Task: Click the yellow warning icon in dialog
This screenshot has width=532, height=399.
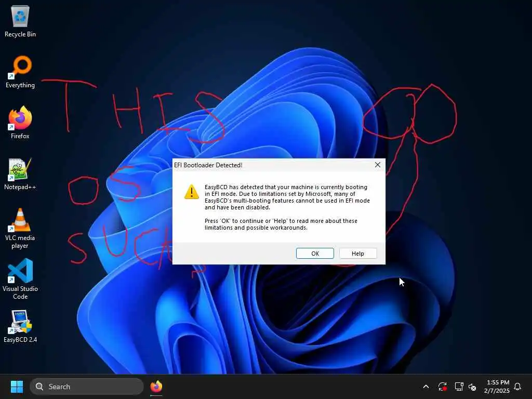Action: [192, 192]
